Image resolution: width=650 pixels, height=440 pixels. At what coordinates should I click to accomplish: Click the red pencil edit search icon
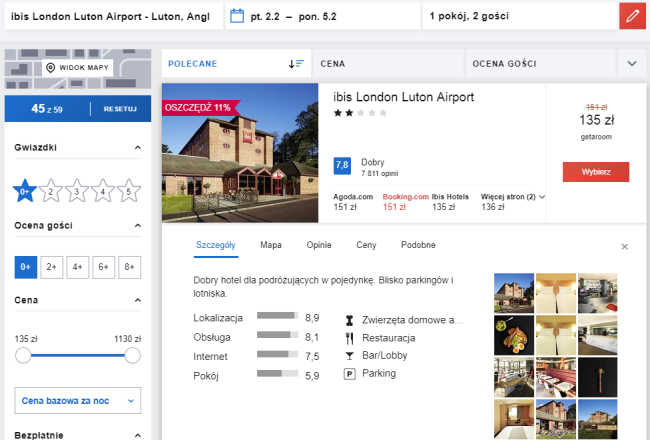[632, 16]
